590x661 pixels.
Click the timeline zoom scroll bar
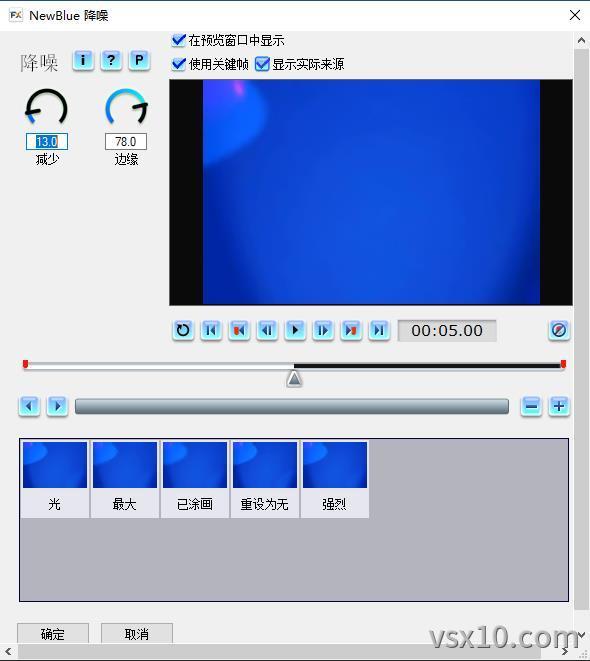tap(292, 406)
